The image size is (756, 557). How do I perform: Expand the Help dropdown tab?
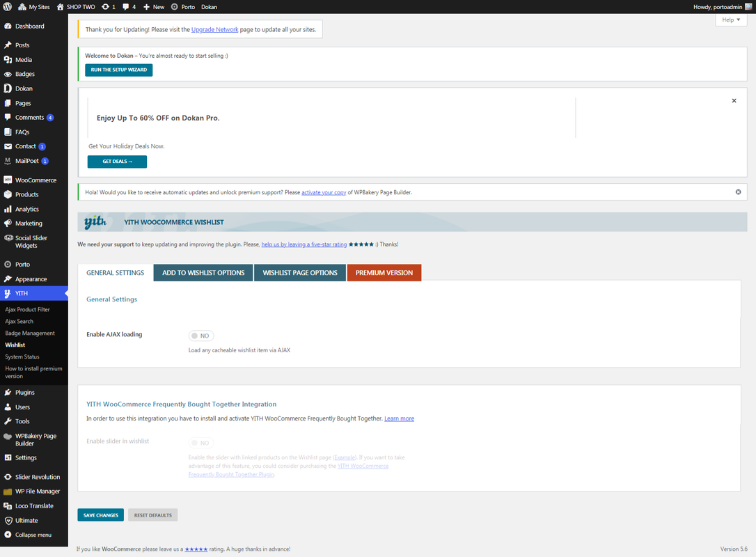(x=731, y=19)
